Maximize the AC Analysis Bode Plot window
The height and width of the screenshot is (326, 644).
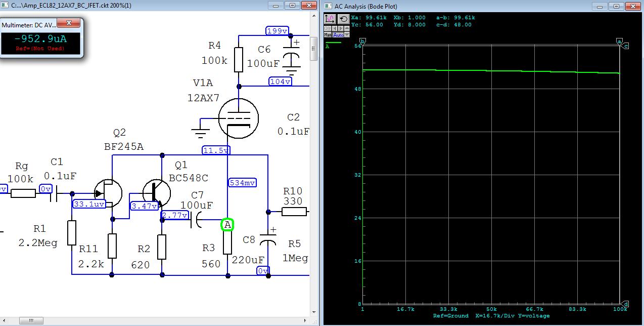(617, 6)
